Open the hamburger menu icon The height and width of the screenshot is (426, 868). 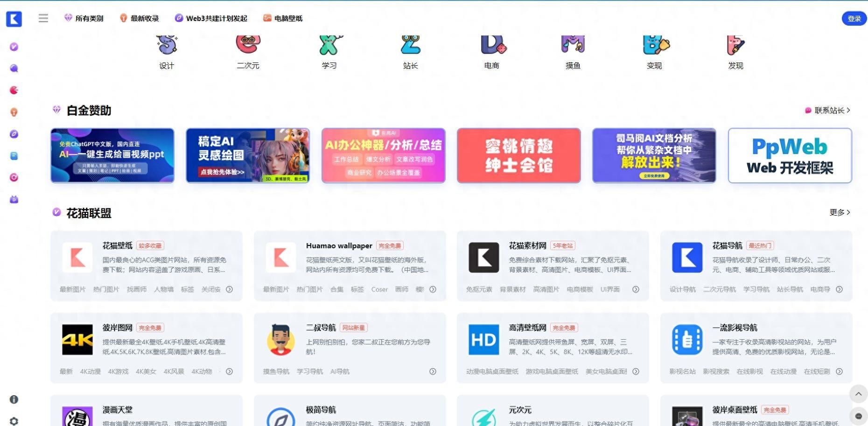point(43,18)
